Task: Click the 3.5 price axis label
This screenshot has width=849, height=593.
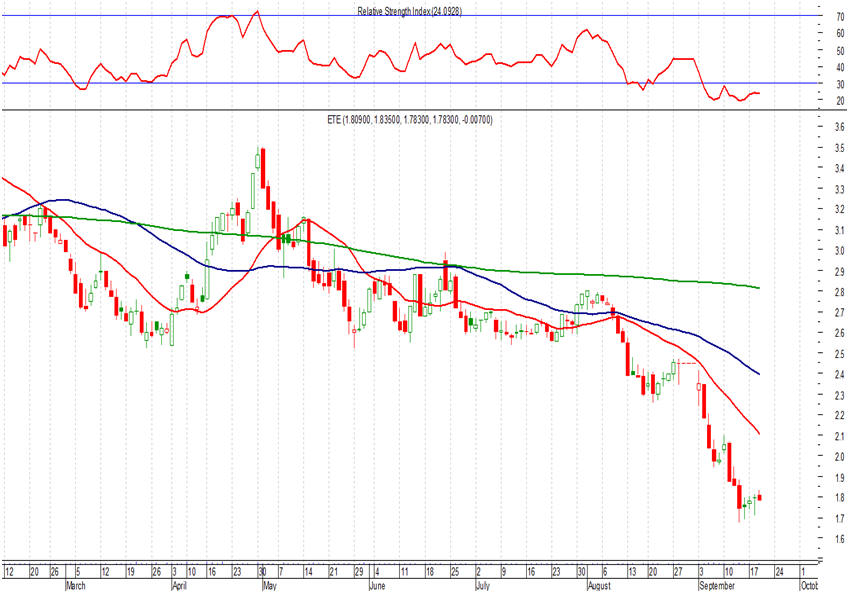Action: (x=839, y=148)
